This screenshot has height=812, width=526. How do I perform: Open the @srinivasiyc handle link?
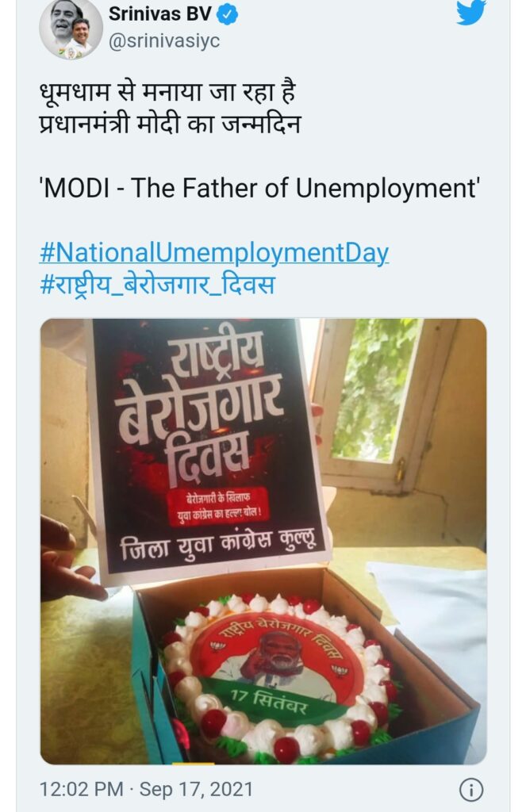[x=163, y=40]
